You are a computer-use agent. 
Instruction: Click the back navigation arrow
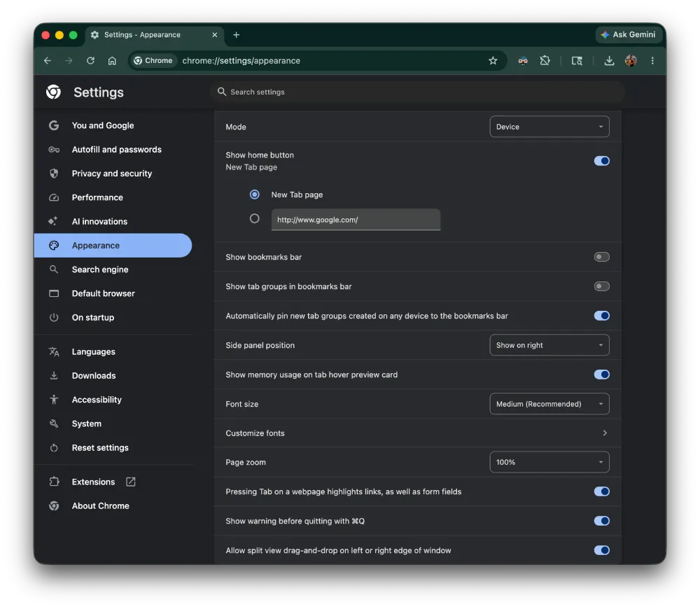(48, 61)
